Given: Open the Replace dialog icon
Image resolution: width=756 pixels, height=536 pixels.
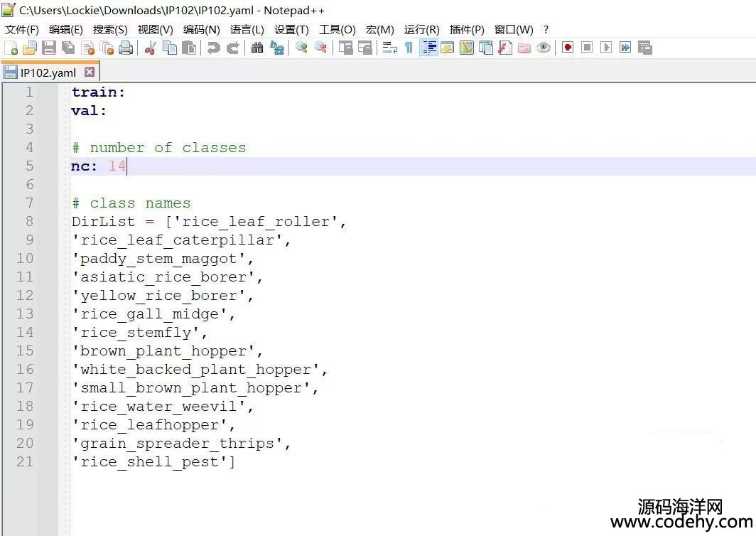Looking at the screenshot, I should 277,48.
